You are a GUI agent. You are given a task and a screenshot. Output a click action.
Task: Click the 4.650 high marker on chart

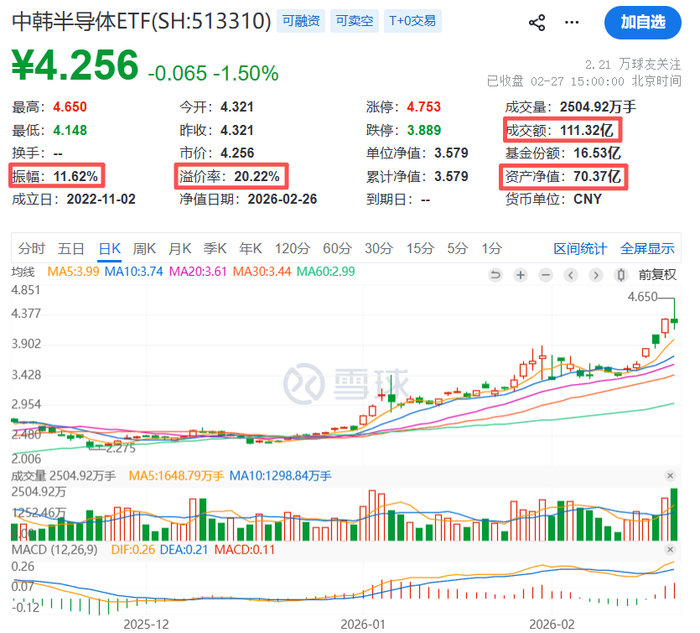click(642, 297)
